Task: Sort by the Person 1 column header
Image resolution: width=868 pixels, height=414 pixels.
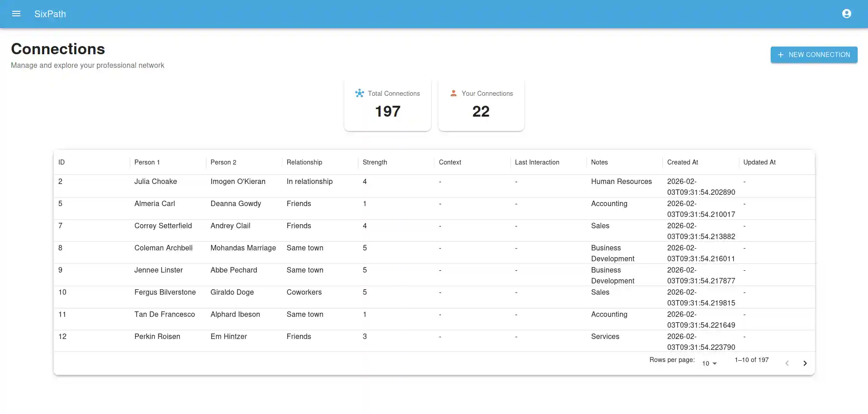Action: tap(147, 162)
